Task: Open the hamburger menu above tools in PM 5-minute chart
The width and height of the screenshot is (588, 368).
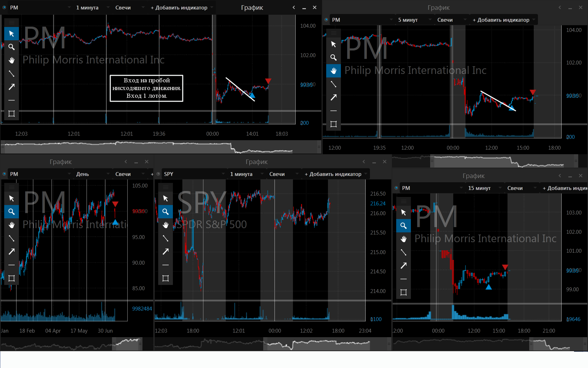Action: pos(334,33)
